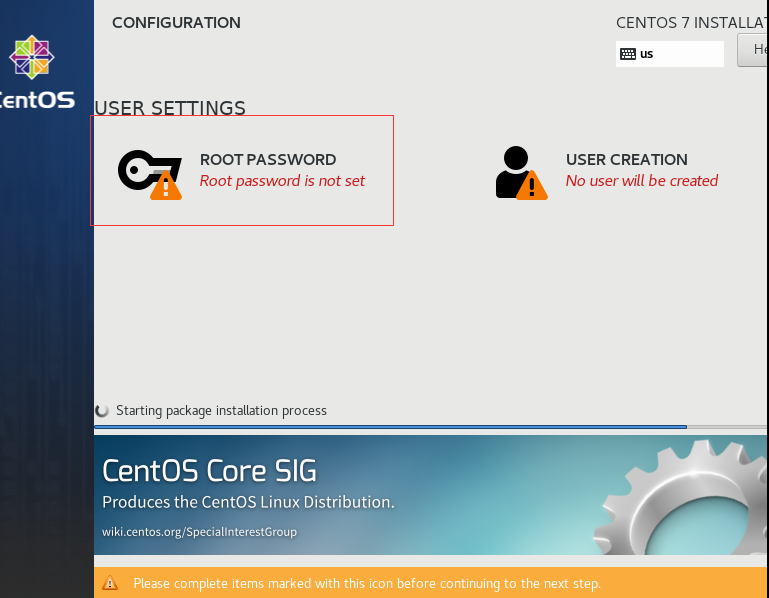This screenshot has width=769, height=598.
Task: Click the "No user will be created" warning
Action: point(642,181)
